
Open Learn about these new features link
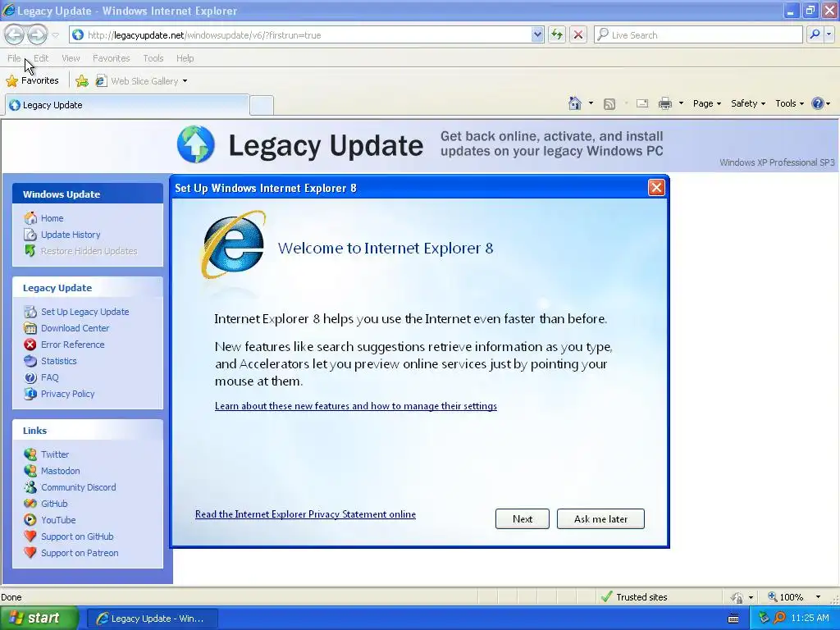pos(356,406)
